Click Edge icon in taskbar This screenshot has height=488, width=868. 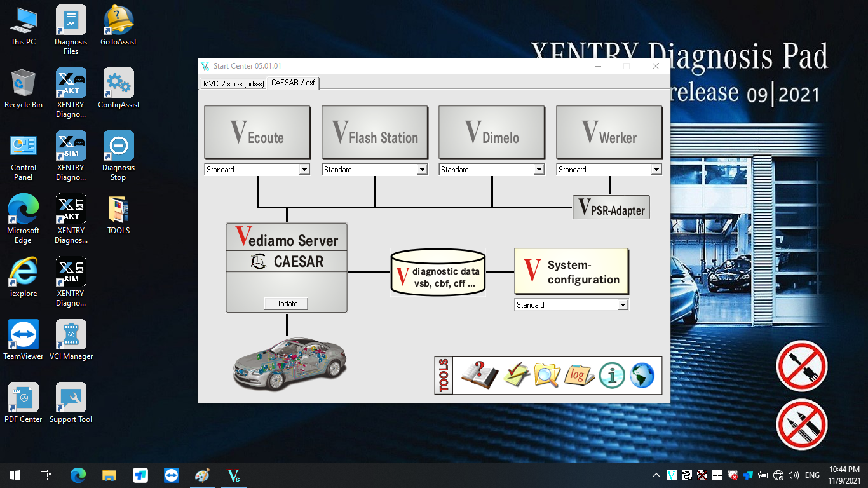coord(78,475)
